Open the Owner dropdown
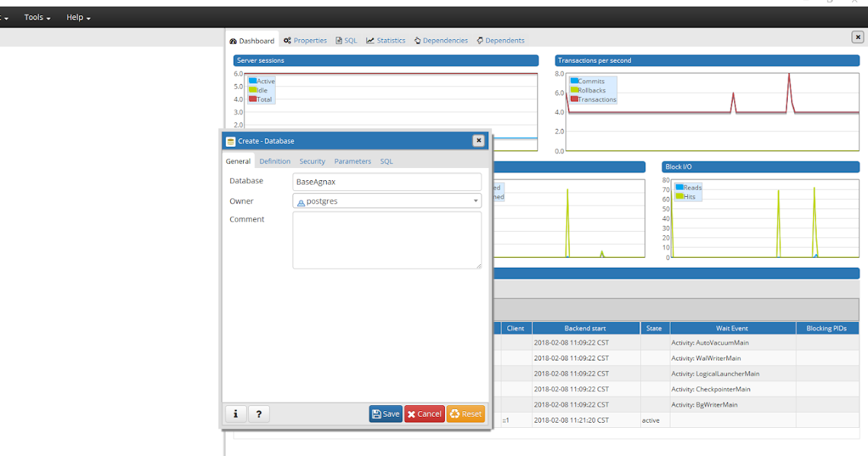This screenshot has height=456, width=868. click(x=475, y=200)
